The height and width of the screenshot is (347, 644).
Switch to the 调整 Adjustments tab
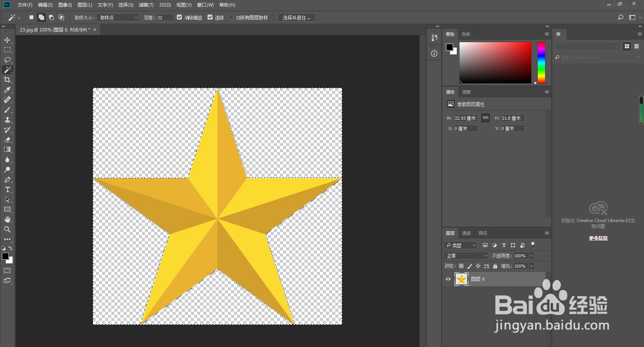click(466, 92)
